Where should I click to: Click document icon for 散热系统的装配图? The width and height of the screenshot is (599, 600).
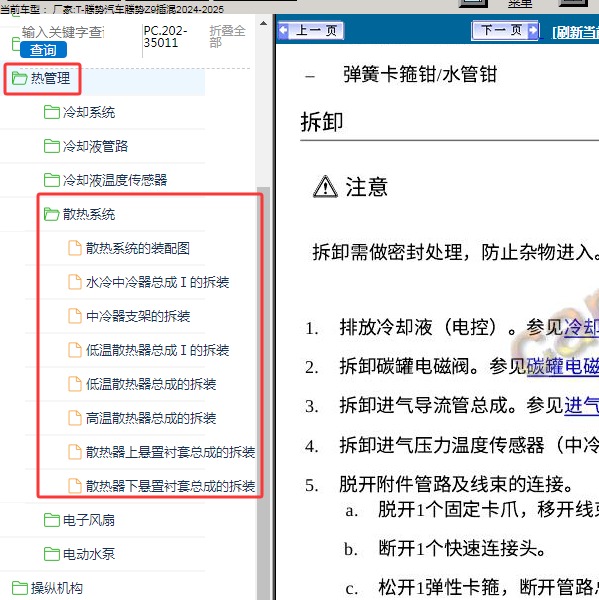point(75,248)
